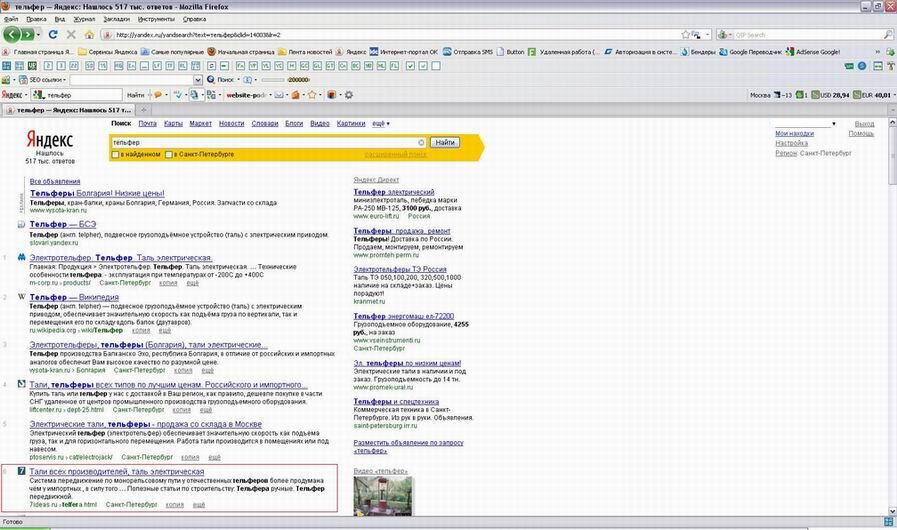Open Яндекс bar settings gear icon
897x530 pixels.
pos(348,95)
